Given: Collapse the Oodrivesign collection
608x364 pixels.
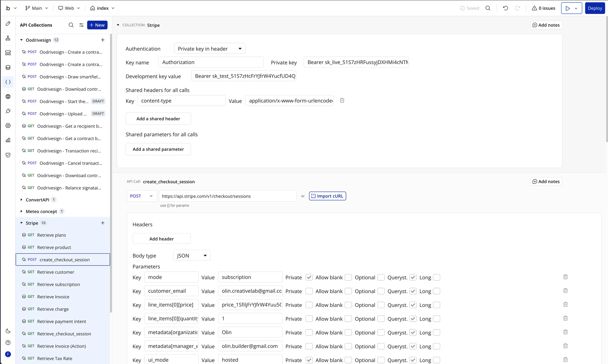Looking at the screenshot, I should (x=21, y=40).
